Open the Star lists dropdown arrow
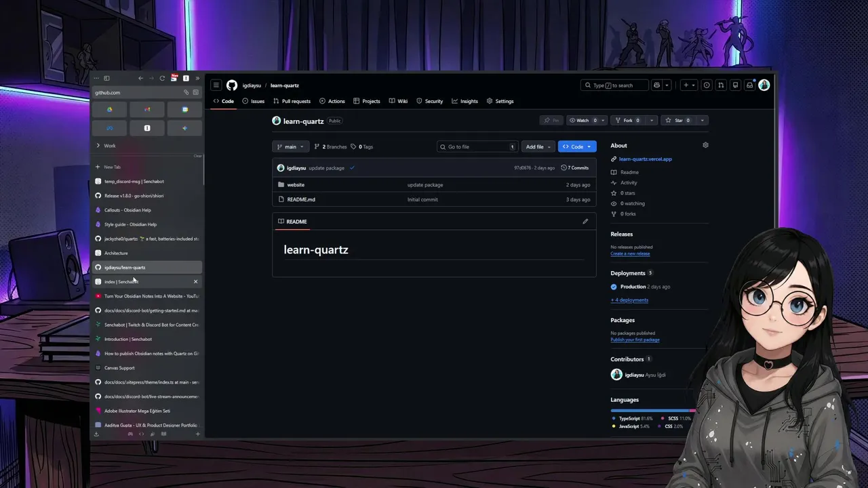 click(x=702, y=121)
